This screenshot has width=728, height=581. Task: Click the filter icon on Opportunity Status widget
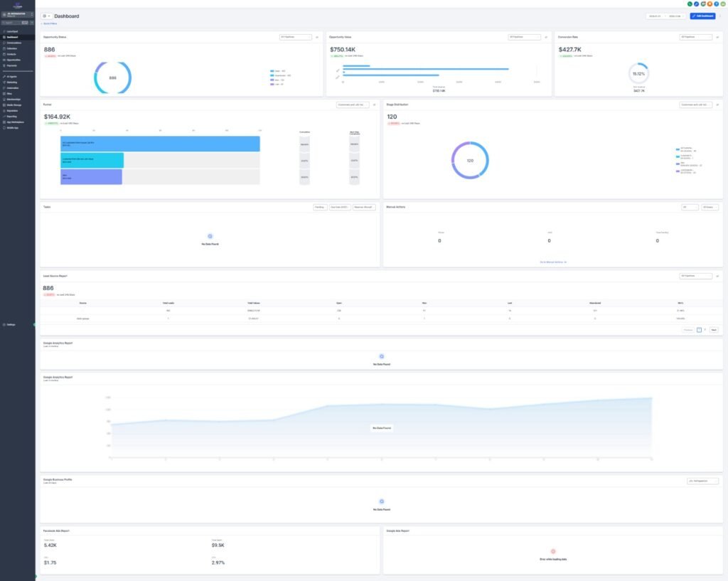coord(317,36)
